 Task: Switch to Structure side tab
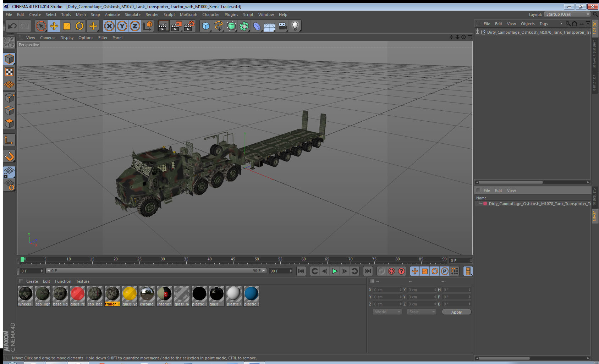594,82
